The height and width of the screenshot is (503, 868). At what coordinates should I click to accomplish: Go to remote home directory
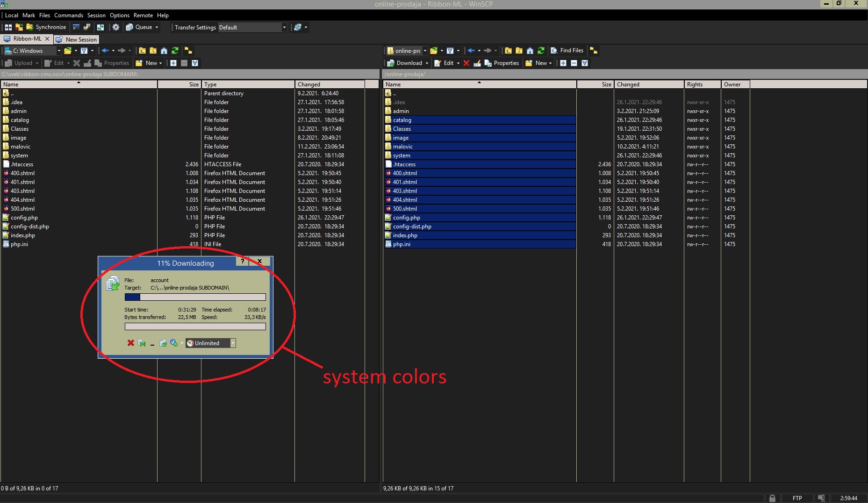530,51
